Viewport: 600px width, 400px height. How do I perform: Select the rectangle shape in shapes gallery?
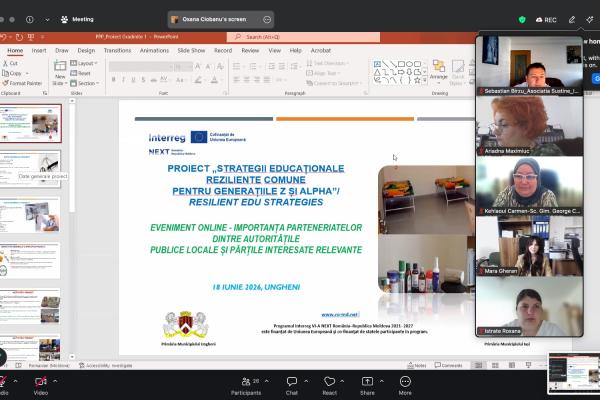(x=401, y=64)
